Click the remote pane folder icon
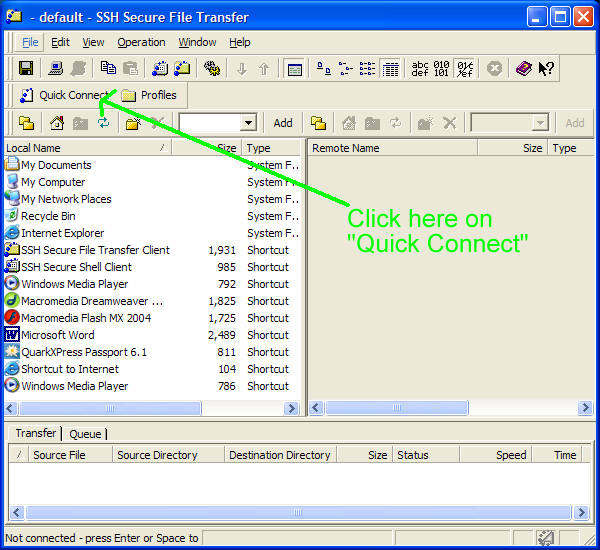Viewport: 600px width, 550px height. pyautogui.click(x=318, y=123)
